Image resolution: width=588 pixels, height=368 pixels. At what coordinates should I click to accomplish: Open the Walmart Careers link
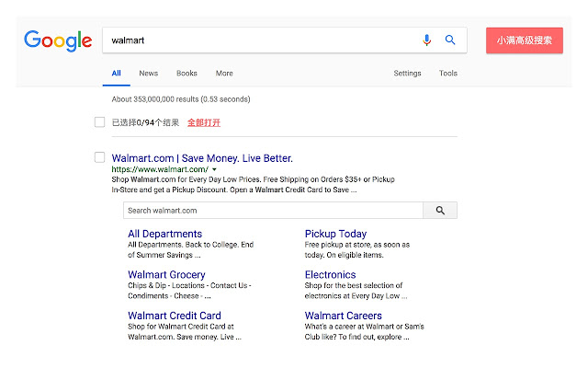343,316
